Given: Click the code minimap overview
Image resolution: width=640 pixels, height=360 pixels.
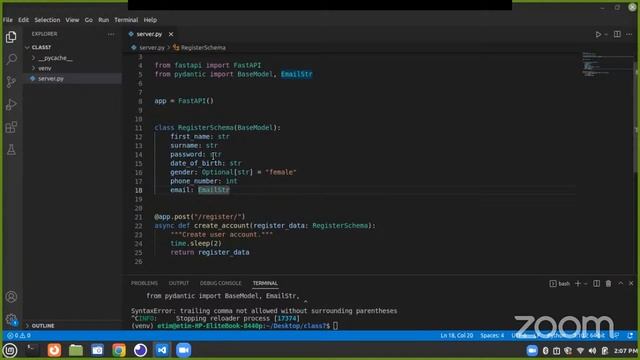Looking at the screenshot, I should [x=606, y=64].
